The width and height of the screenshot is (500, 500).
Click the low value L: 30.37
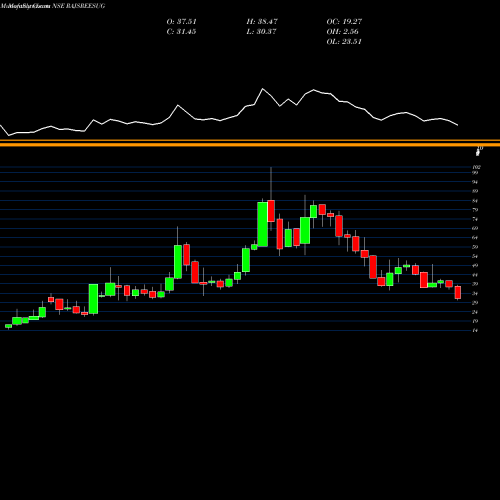tap(262, 32)
